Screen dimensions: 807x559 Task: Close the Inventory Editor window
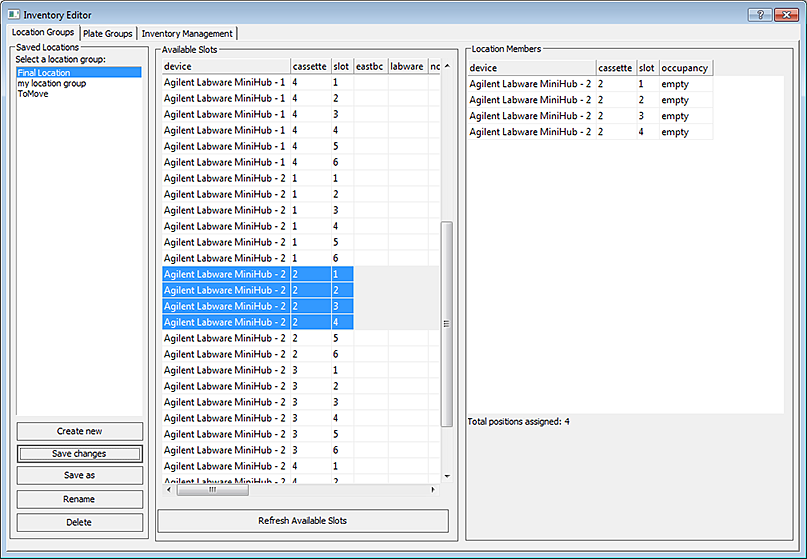(x=783, y=15)
